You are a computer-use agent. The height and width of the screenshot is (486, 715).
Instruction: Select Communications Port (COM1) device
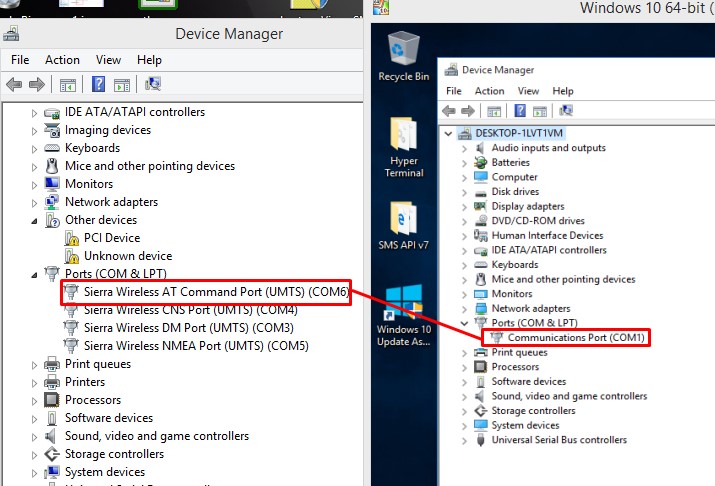[566, 338]
